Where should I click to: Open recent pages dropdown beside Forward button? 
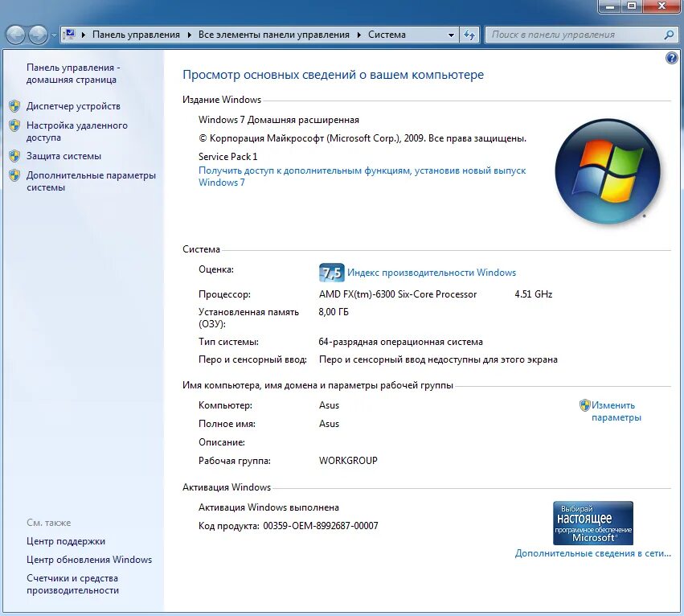[54, 35]
